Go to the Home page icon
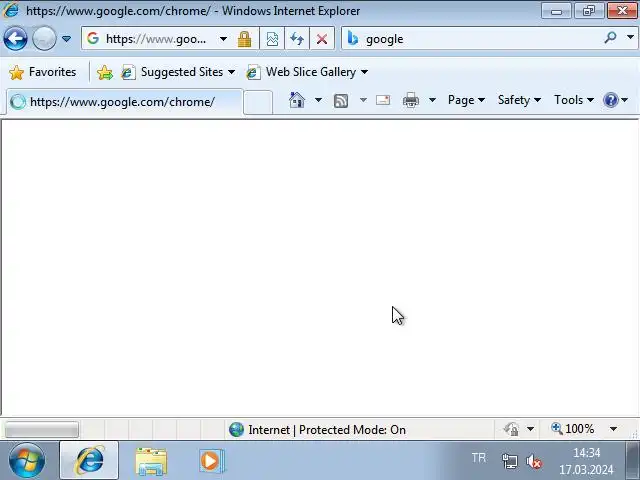 (297, 100)
